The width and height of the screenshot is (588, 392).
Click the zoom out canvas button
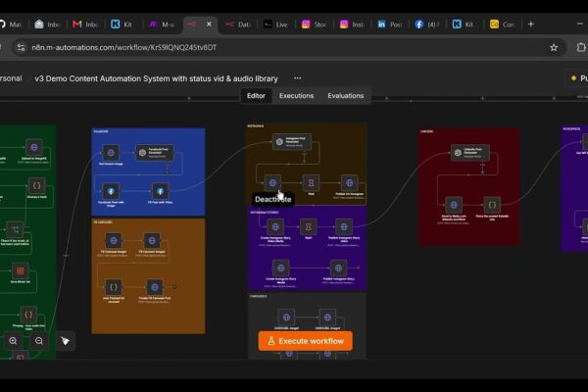[x=39, y=341]
